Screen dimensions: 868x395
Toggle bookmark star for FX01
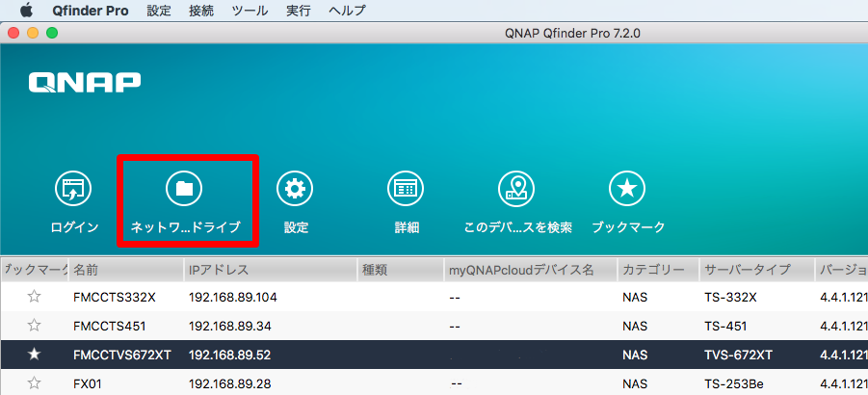point(35,383)
